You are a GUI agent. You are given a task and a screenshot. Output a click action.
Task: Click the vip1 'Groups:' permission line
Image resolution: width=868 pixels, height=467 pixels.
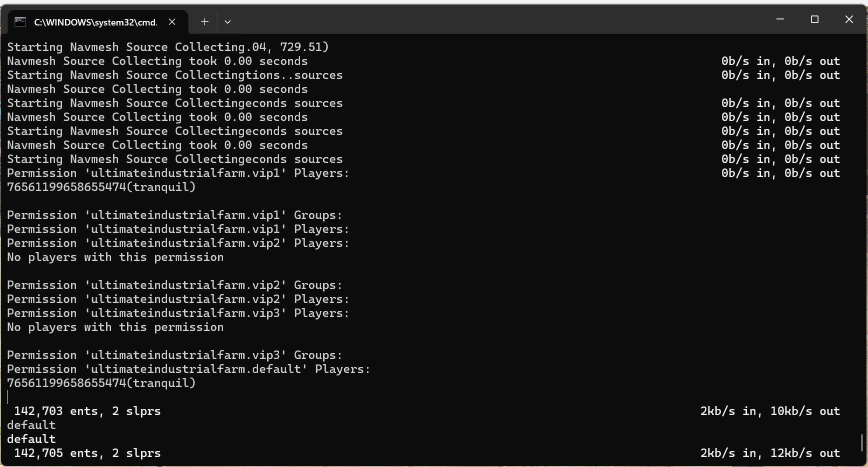pyautogui.click(x=175, y=215)
